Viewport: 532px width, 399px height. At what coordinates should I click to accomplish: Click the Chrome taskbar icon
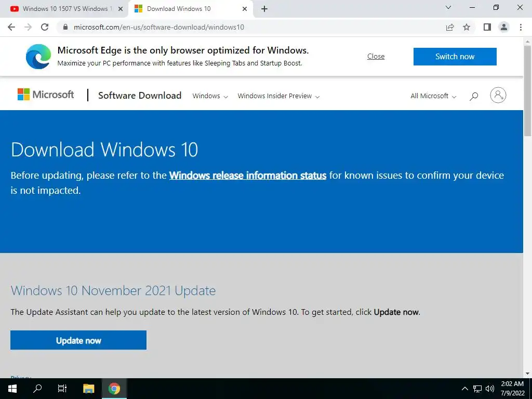tap(114, 389)
